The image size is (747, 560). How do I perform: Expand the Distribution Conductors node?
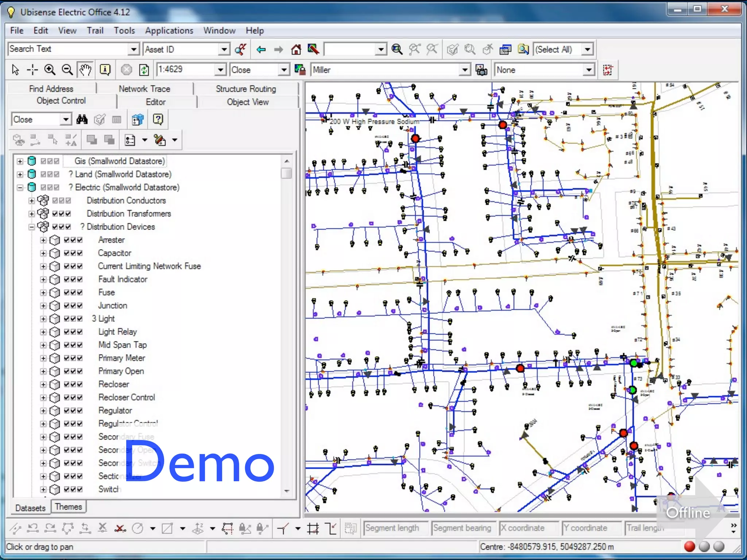pos(32,201)
